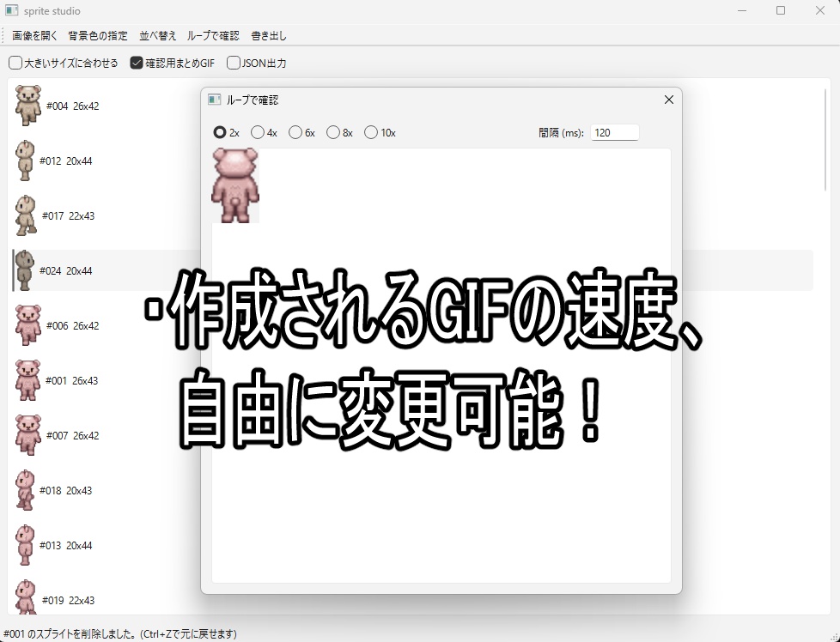The image size is (840, 642).
Task: Click the sprite studio app icon in title bar
Action: [x=11, y=10]
